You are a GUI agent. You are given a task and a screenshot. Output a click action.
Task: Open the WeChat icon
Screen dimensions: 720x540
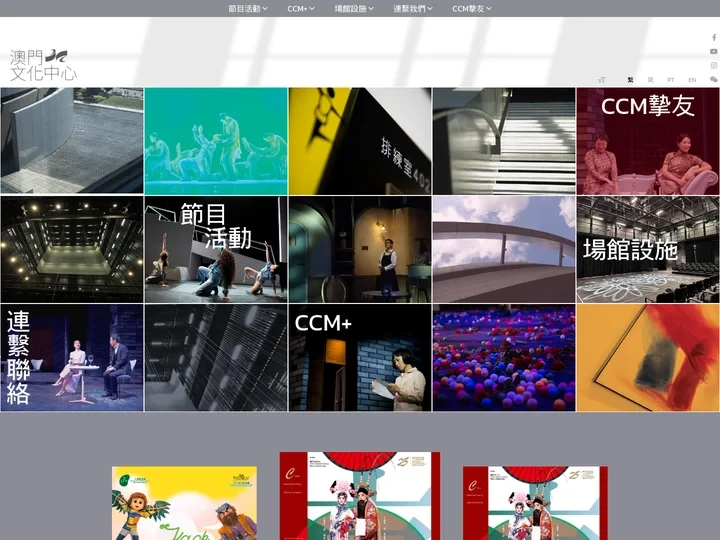pos(714,79)
